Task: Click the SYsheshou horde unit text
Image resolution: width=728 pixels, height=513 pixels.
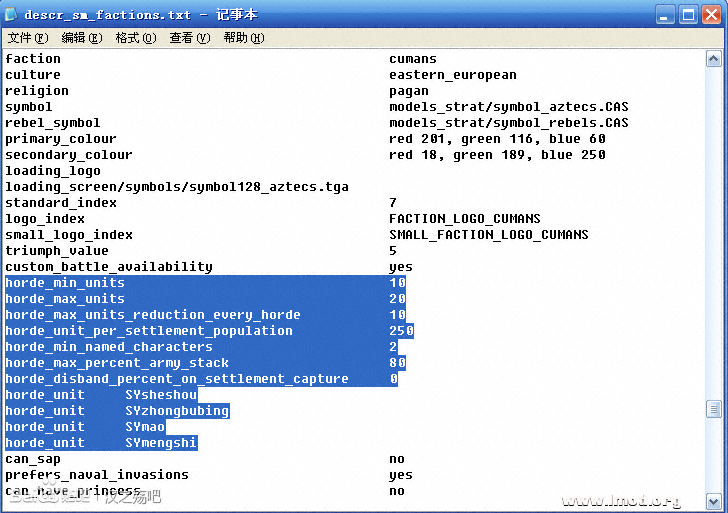Action: click(x=161, y=395)
